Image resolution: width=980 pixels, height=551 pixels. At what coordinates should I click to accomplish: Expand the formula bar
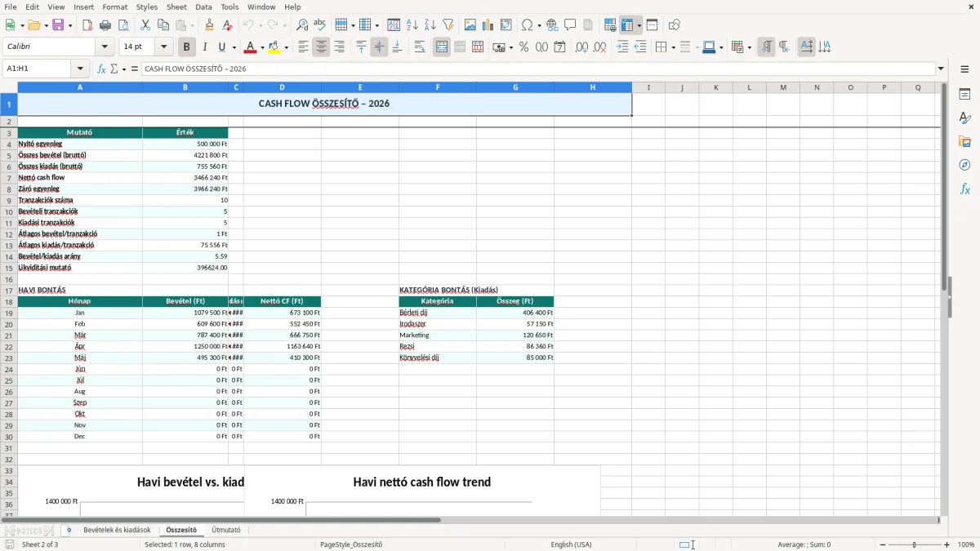pyautogui.click(x=941, y=69)
